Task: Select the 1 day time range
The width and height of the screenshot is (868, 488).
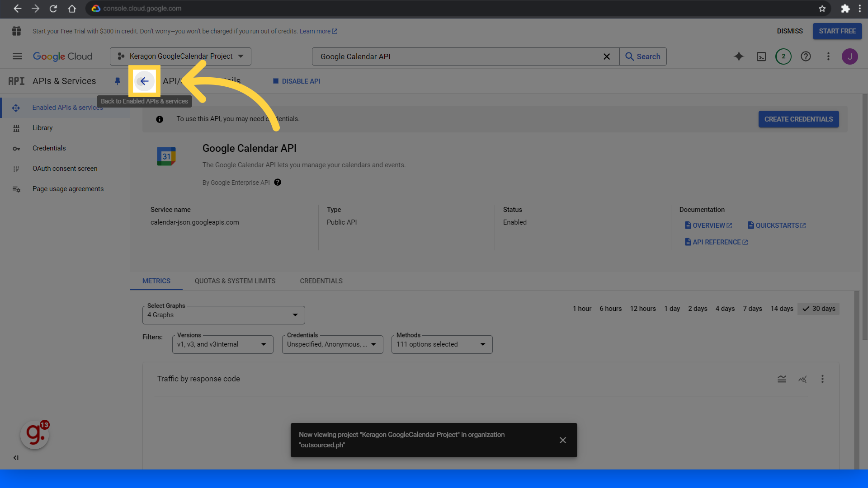Action: click(x=672, y=309)
